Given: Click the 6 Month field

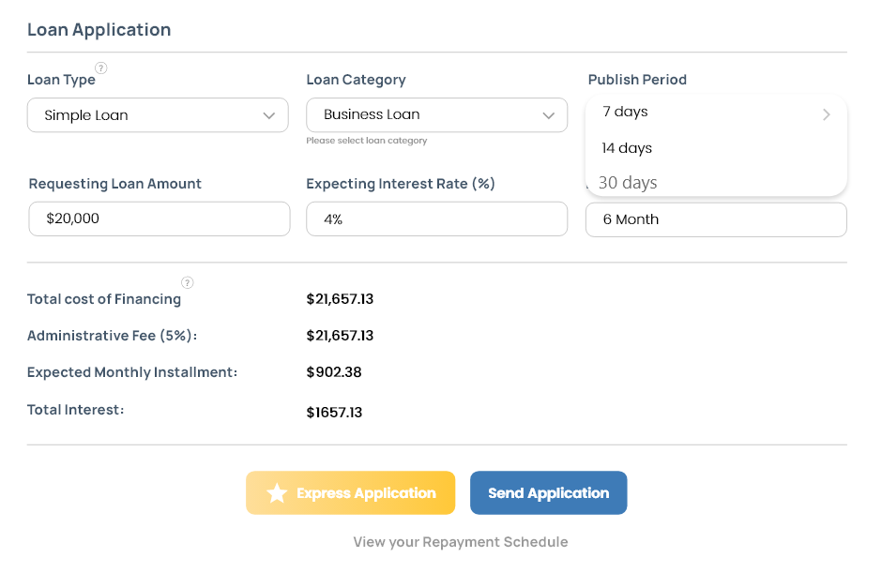Looking at the screenshot, I should pyautogui.click(x=715, y=219).
